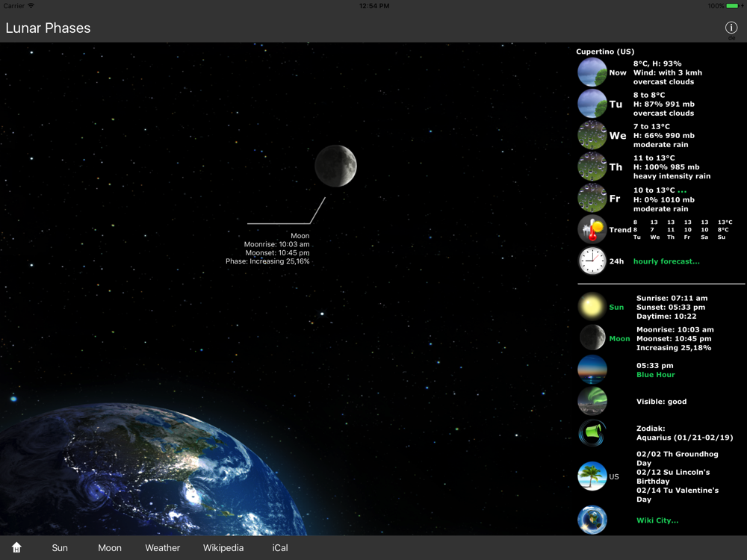Screen dimensions: 747x560
Task: Tap the Thursday heavy rain icon
Action: tap(592, 167)
